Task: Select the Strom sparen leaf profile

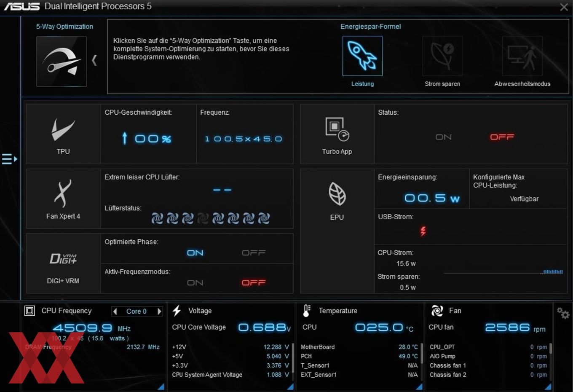Action: pos(442,56)
